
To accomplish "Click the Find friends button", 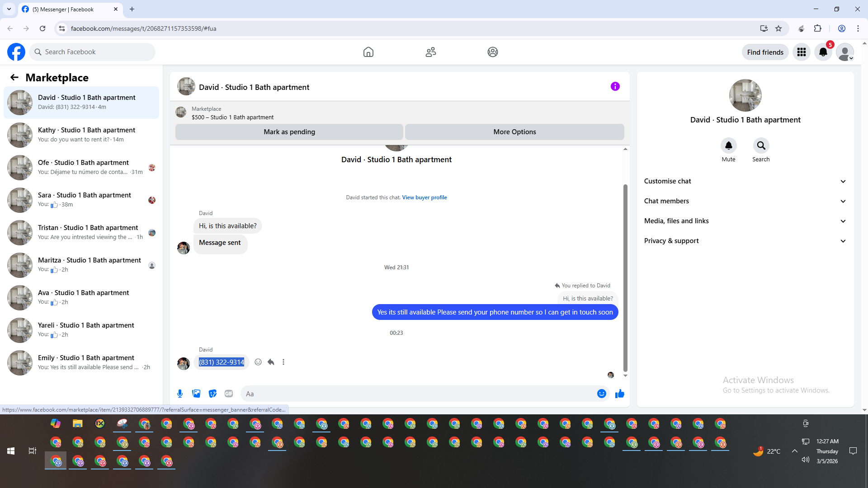I will coord(765,52).
